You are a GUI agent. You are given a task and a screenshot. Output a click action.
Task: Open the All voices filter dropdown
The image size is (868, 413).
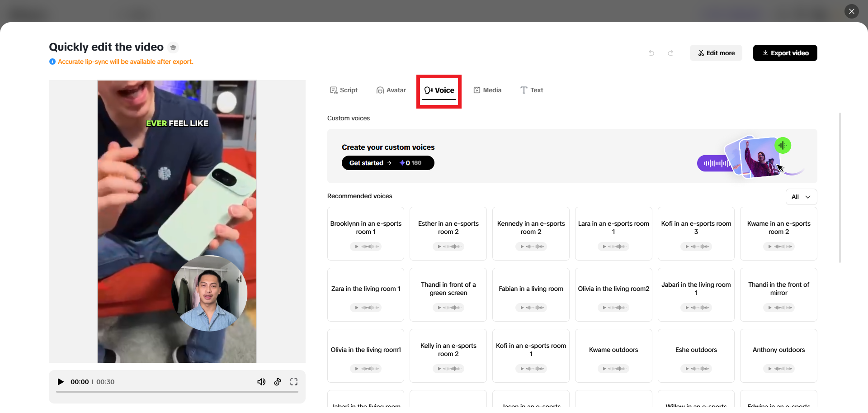click(x=801, y=197)
